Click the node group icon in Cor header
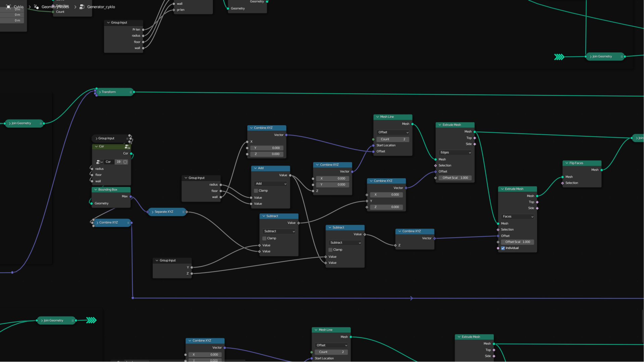Viewport: 644px width, 362px height. pyautogui.click(x=127, y=147)
